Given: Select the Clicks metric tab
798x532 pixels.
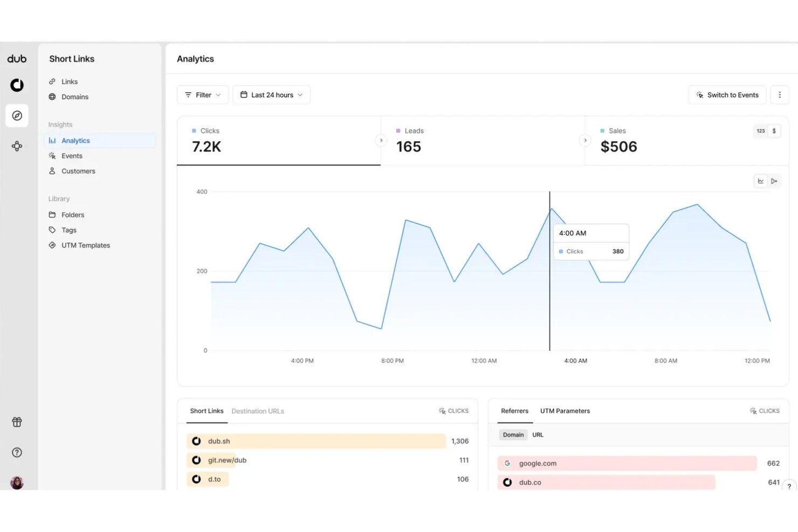Looking at the screenshot, I should point(279,141).
